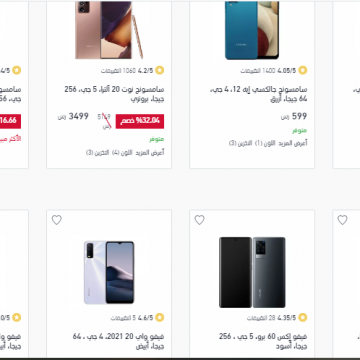Click star icon on leftmost bottom card rating

click(17, 318)
